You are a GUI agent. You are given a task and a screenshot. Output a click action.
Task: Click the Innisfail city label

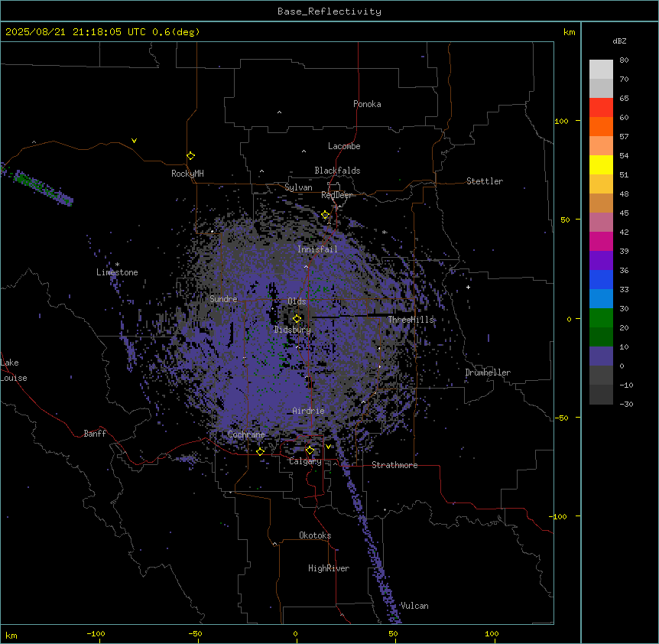pyautogui.click(x=317, y=249)
